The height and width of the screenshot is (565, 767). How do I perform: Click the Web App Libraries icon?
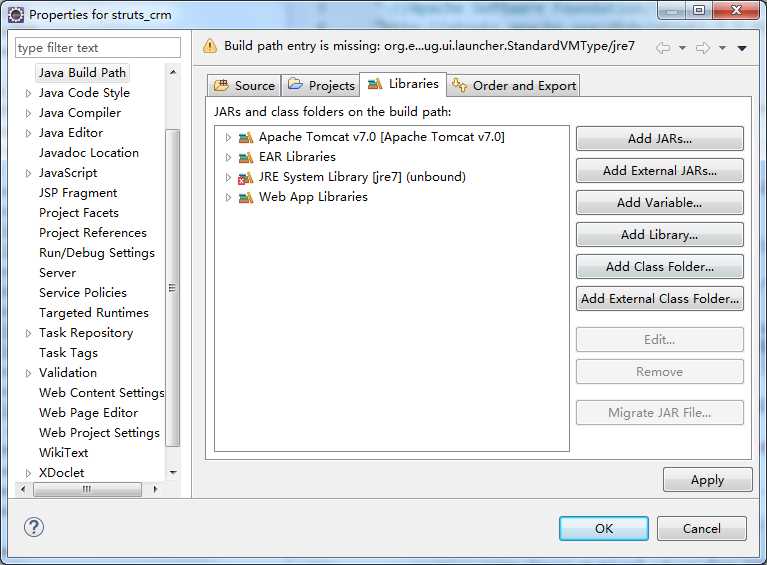pyautogui.click(x=246, y=198)
